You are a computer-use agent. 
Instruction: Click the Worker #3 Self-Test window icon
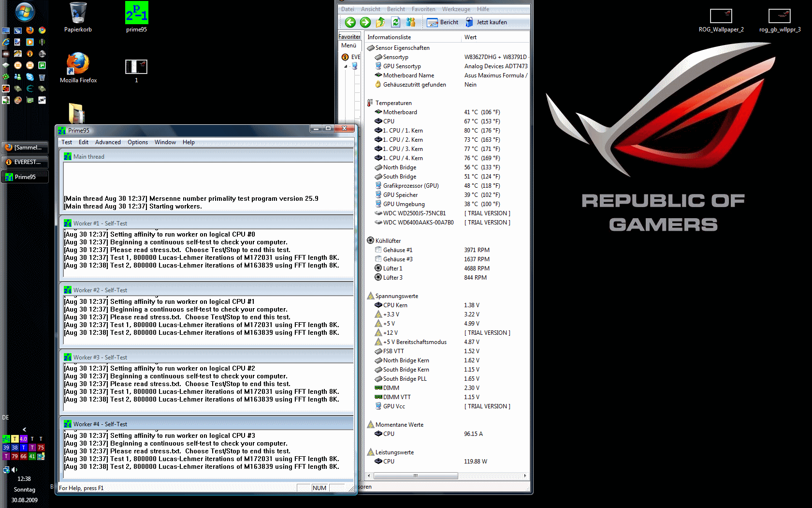pyautogui.click(x=68, y=358)
